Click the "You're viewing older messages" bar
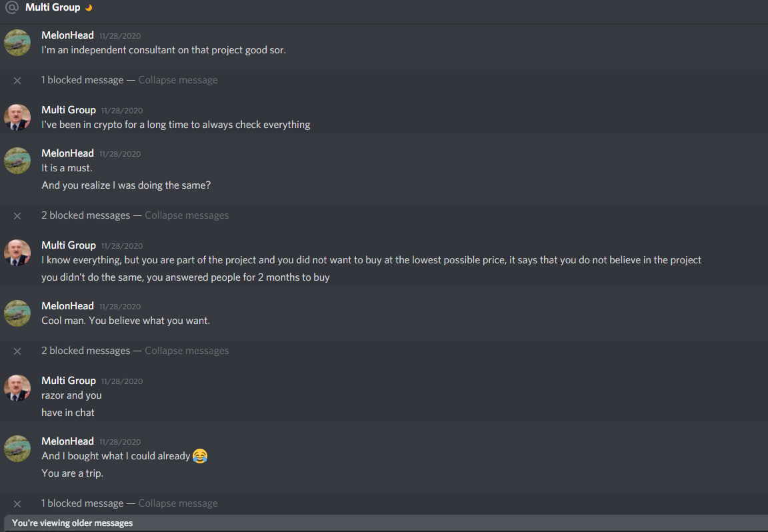 point(384,523)
